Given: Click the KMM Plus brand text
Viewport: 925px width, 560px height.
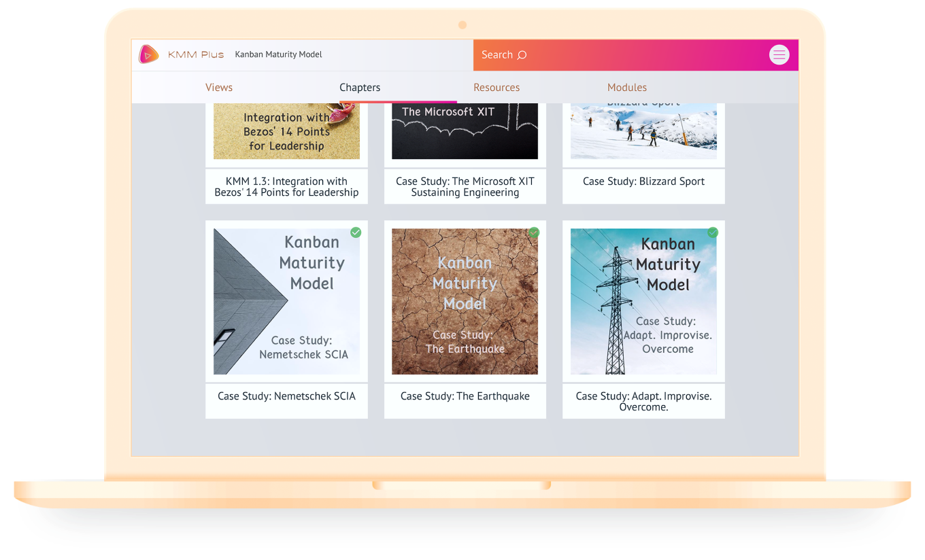Looking at the screenshot, I should tap(196, 54).
